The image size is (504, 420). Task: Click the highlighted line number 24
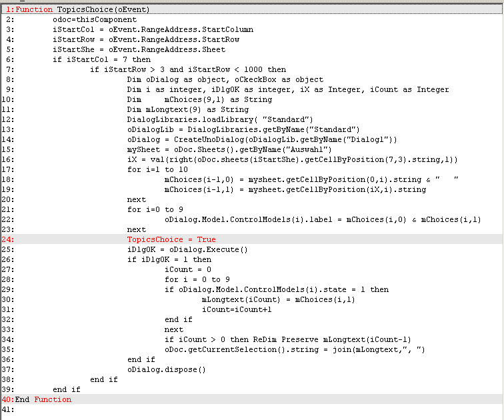tap(8, 239)
